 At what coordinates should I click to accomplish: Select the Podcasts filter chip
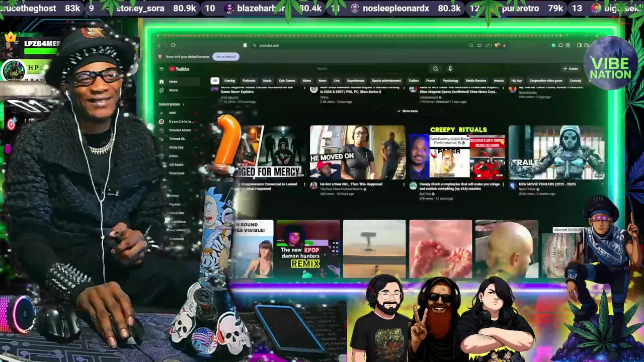(249, 80)
